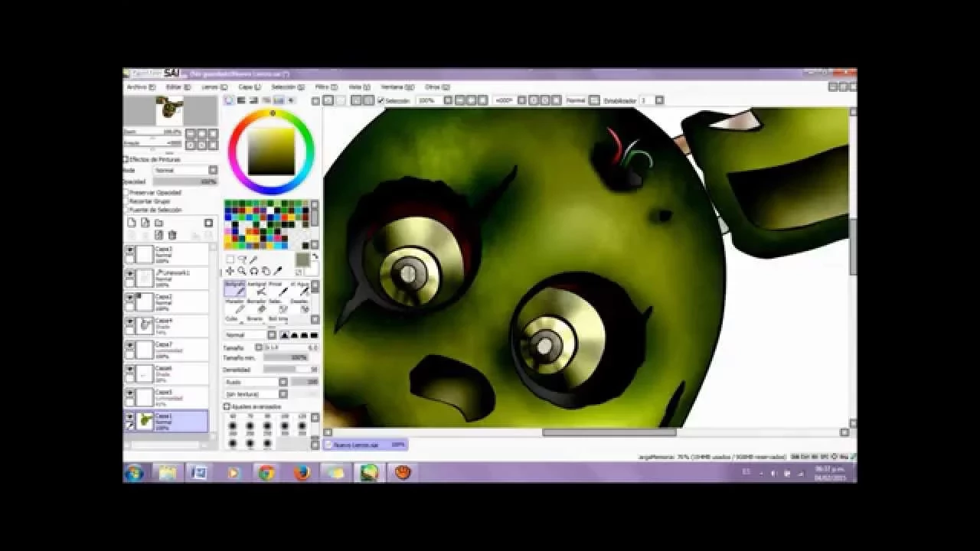Open the layer Modo Normal dropdown
The height and width of the screenshot is (551, 980).
213,170
